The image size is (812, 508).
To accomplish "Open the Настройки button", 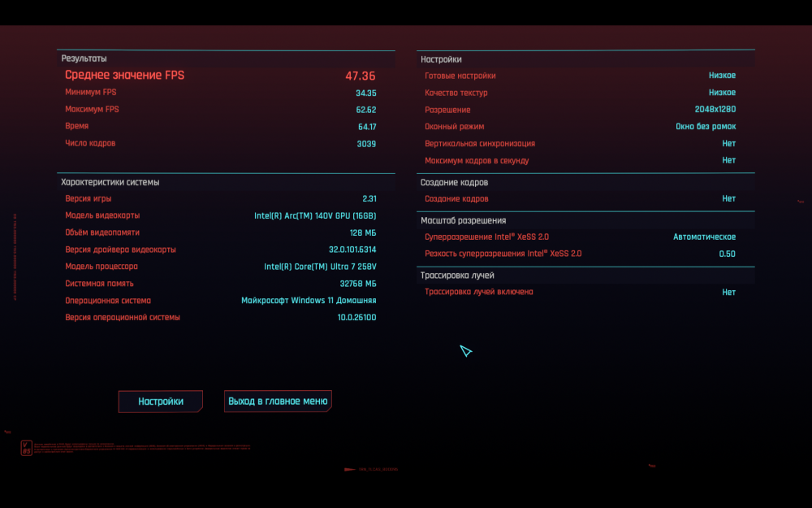I will 161,402.
